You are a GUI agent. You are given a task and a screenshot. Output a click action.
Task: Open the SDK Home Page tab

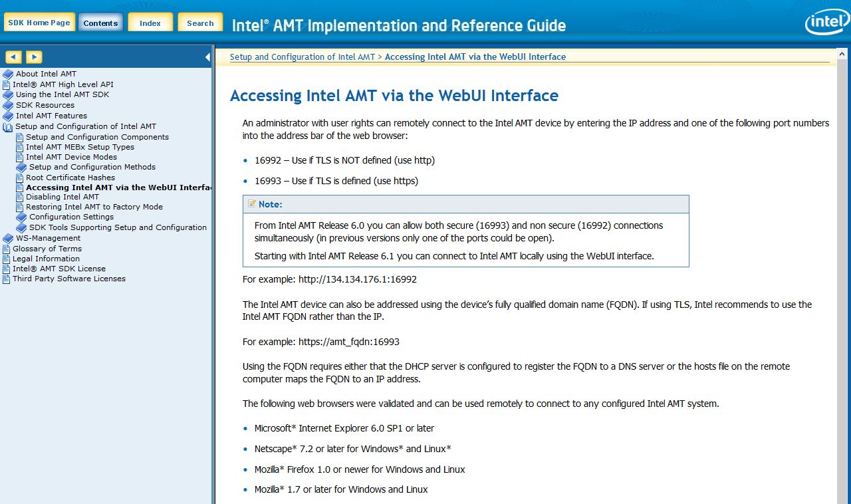pos(39,22)
